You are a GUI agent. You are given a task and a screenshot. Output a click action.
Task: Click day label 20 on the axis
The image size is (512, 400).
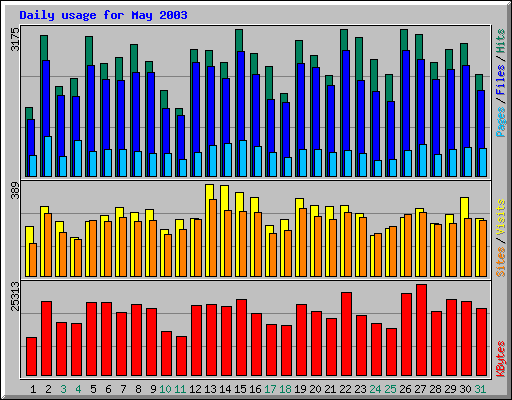315,389
